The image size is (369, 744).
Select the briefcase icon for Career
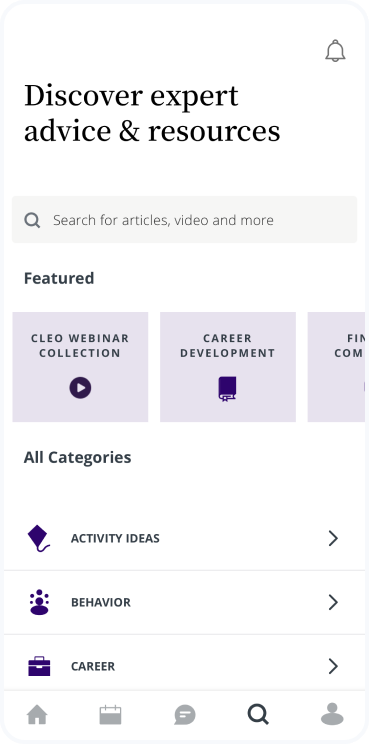click(x=39, y=666)
